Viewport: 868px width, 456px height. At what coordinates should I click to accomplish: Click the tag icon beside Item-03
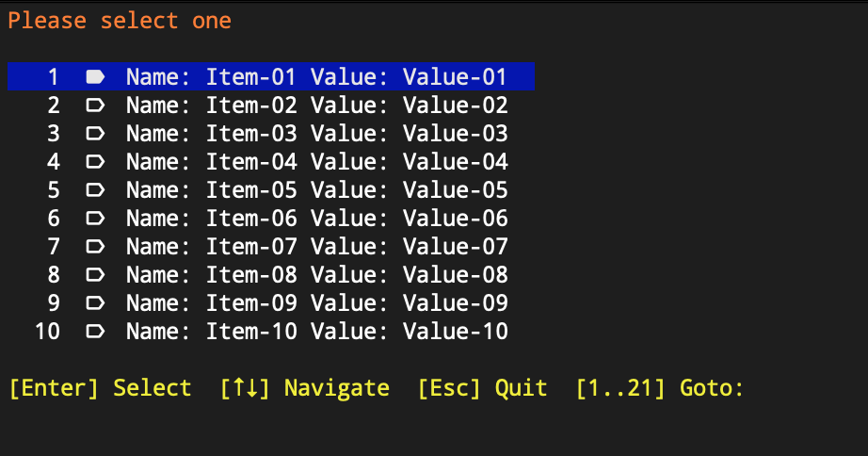95,133
